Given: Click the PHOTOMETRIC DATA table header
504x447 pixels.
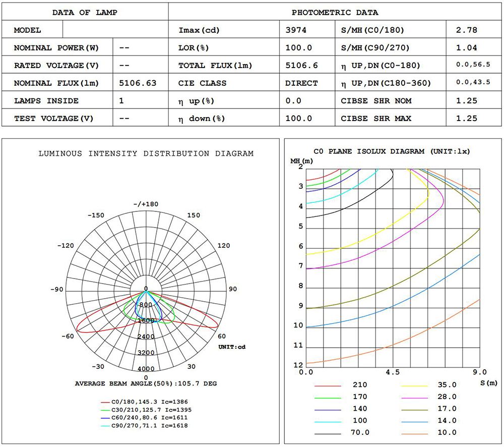Looking at the screenshot, I should tap(335, 13).
